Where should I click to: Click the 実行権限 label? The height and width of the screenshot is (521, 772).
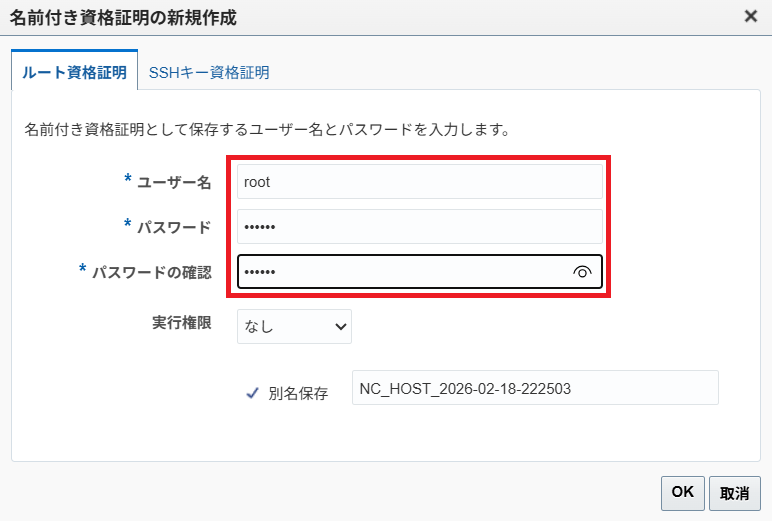click(181, 323)
